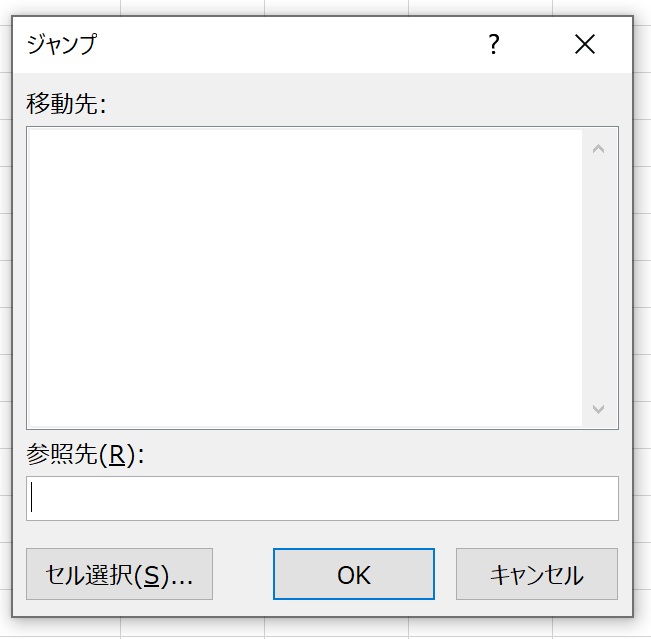This screenshot has width=651, height=639.
Task: Click the 移動先: label
Action: 66,103
